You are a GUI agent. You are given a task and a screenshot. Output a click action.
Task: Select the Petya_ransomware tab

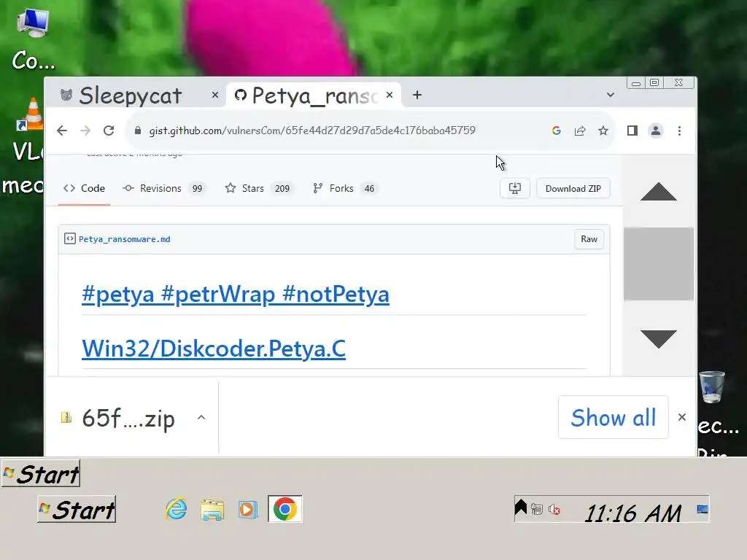coord(313,96)
